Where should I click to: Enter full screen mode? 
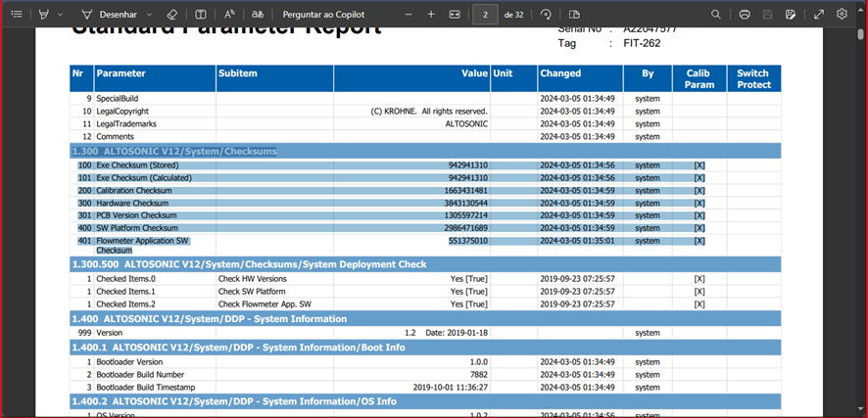[819, 15]
